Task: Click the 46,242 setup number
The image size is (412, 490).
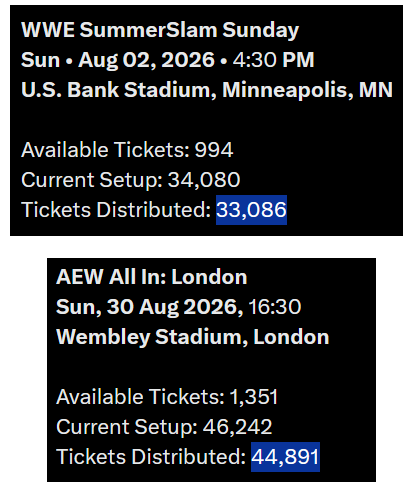Action: (237, 427)
